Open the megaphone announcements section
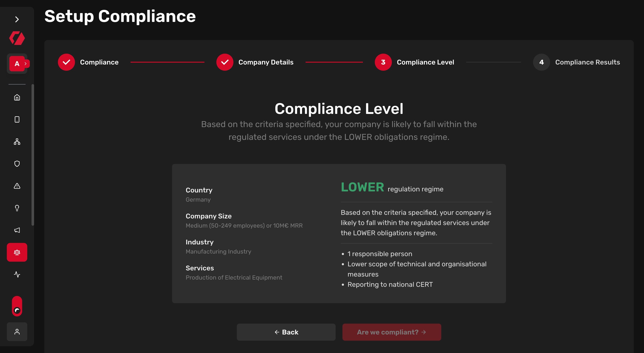The height and width of the screenshot is (353, 644). pyautogui.click(x=17, y=230)
